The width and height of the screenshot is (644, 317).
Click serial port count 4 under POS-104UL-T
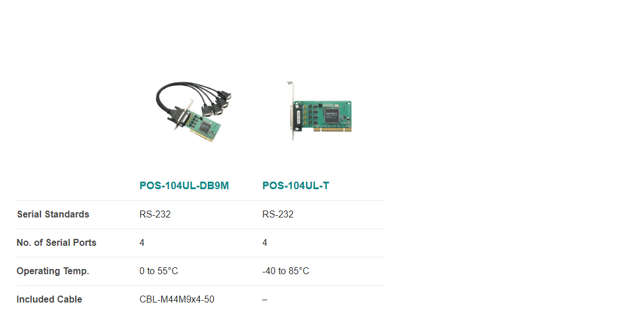[265, 242]
